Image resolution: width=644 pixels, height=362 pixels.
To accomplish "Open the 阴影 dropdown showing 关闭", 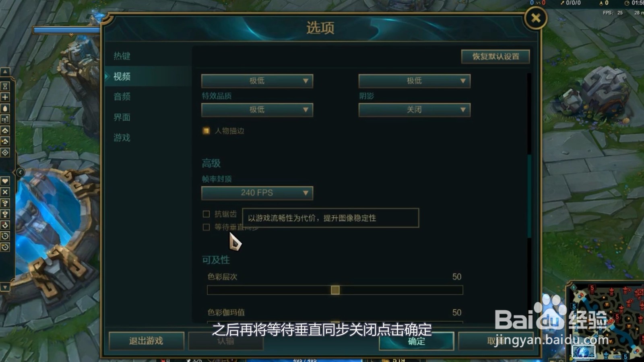I will click(414, 110).
